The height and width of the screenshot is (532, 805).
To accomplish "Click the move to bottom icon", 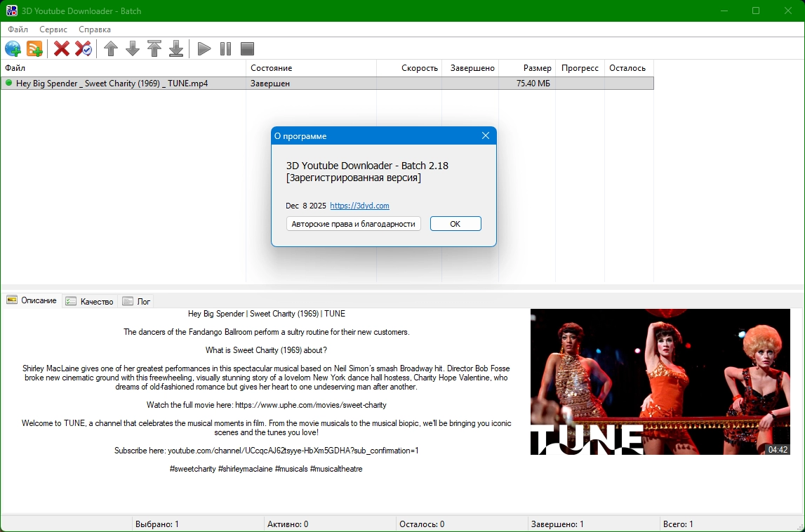I will tap(176, 49).
